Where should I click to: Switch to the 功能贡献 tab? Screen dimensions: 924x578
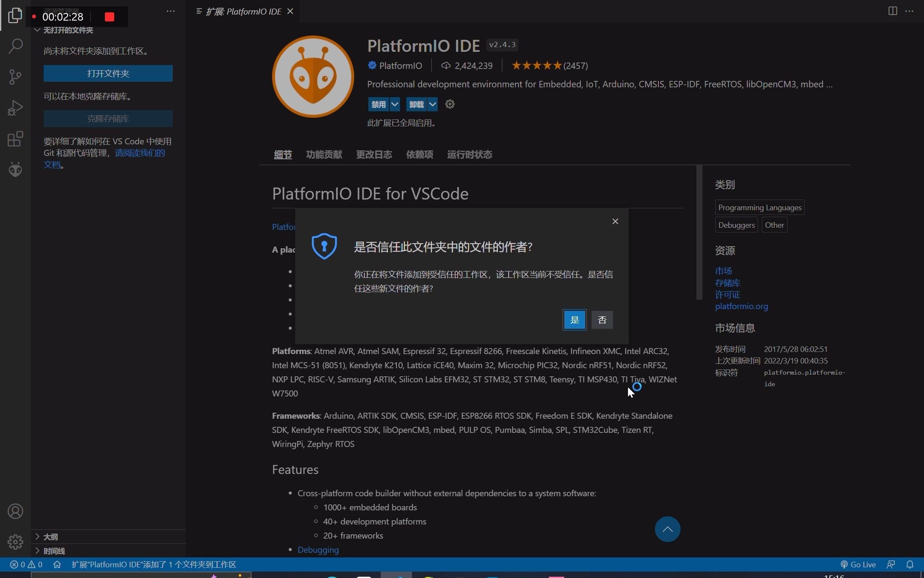coord(324,155)
